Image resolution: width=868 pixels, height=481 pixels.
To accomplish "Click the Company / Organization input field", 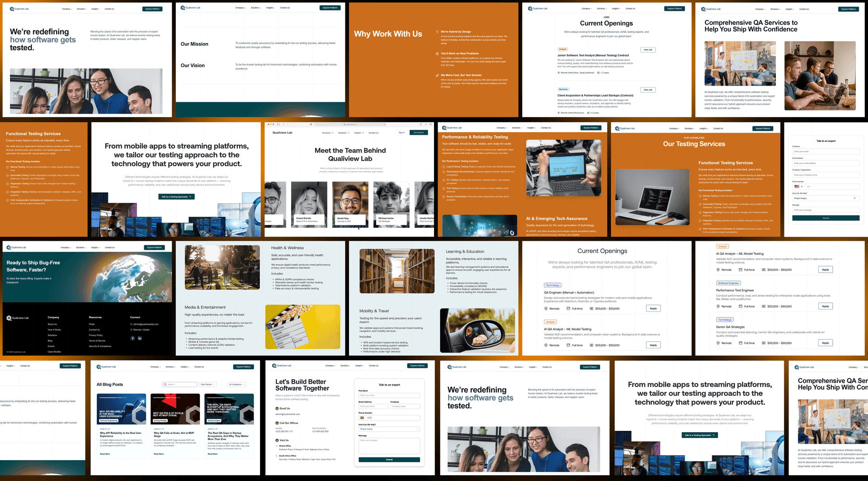I will pyautogui.click(x=826, y=175).
